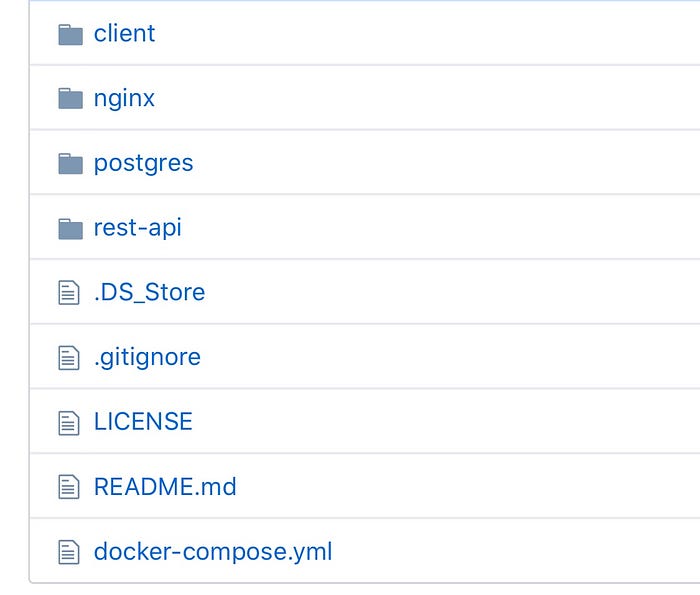The width and height of the screenshot is (700, 595).
Task: Open the .gitignore file
Action: (x=147, y=358)
